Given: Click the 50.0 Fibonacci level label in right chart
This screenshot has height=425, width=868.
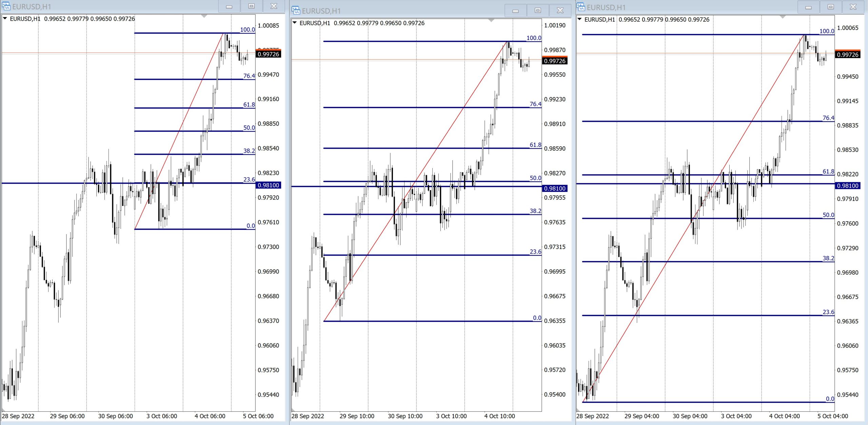Looking at the screenshot, I should click(828, 215).
